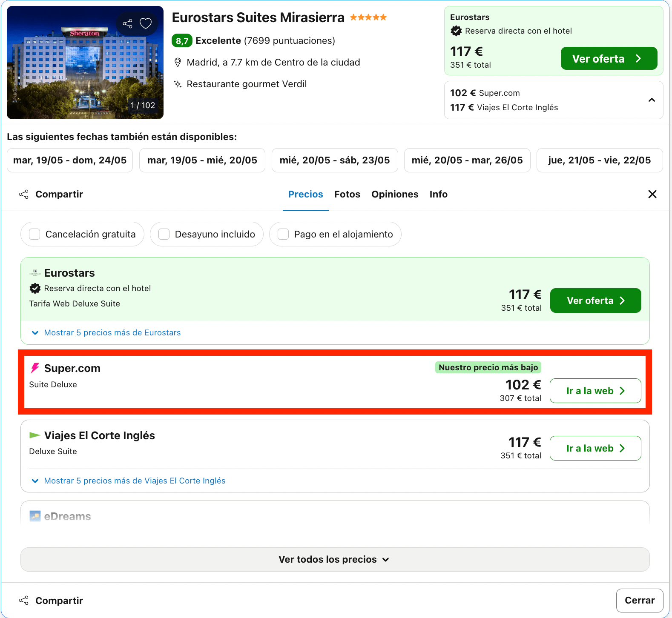The width and height of the screenshot is (672, 618).
Task: Click the share icon on the hotel photo
Action: click(x=127, y=23)
